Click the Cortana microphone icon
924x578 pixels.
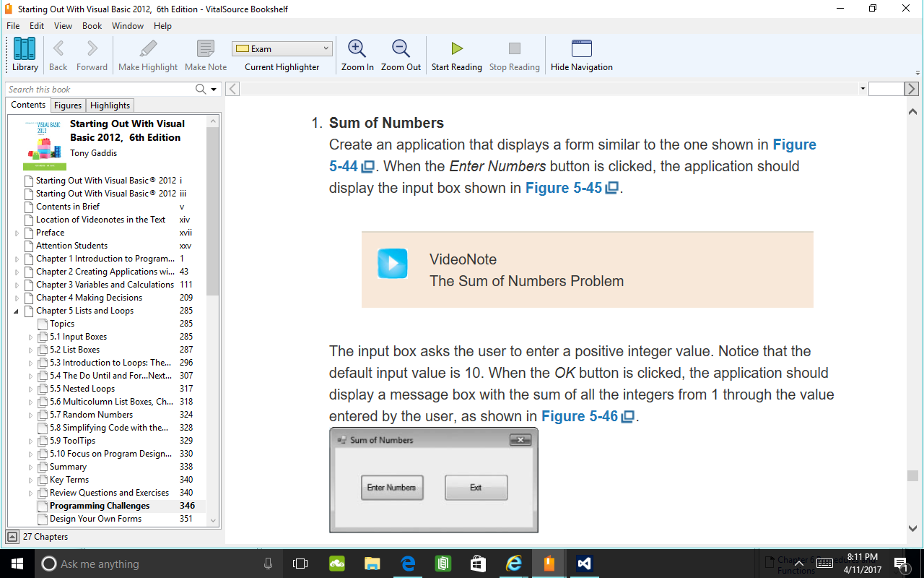click(269, 564)
